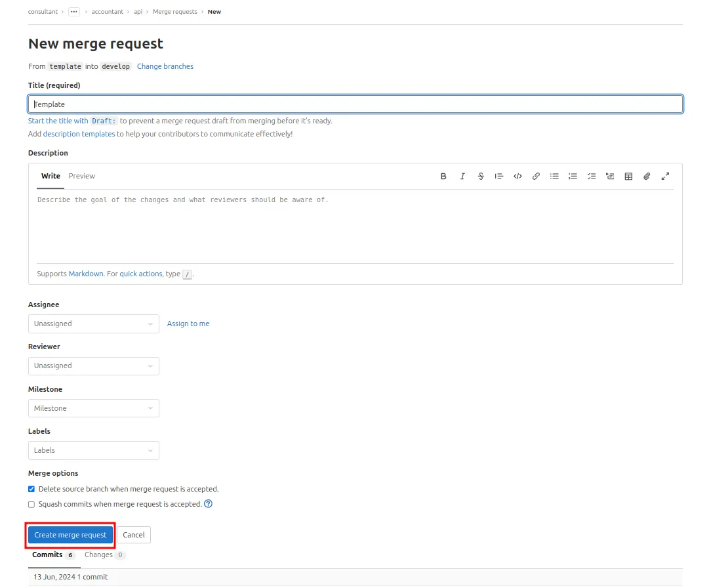711x588 pixels.
Task: Toggle full screen editor mode
Action: [665, 177]
